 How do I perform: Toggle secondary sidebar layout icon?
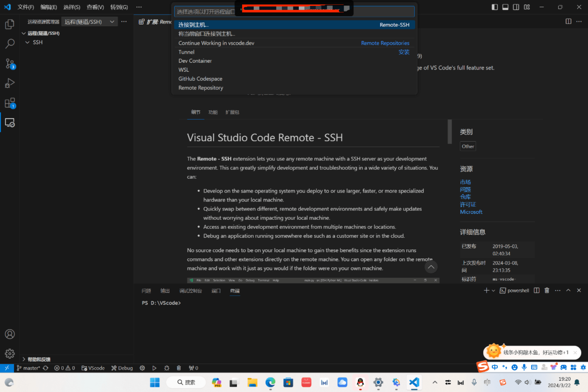coord(516,7)
